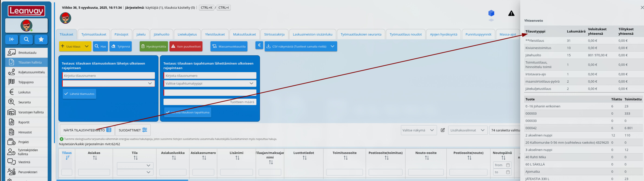Image resolution: width=644 pixels, height=181 pixels.
Task: Open the warning triangle alert icon
Action: (x=511, y=13)
